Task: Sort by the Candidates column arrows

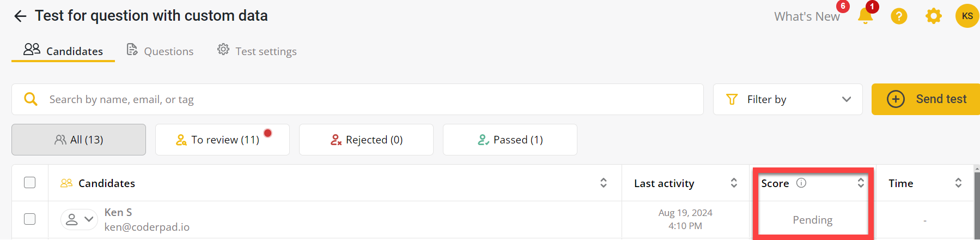Action: tap(604, 183)
